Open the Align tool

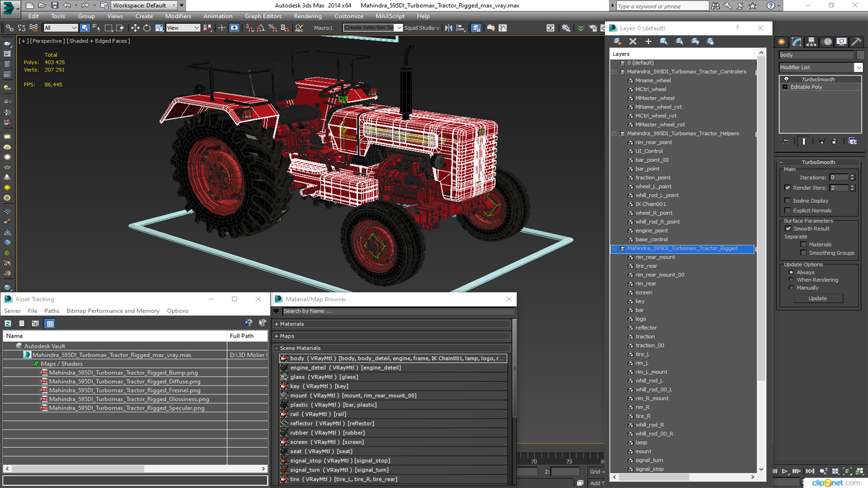461,28
